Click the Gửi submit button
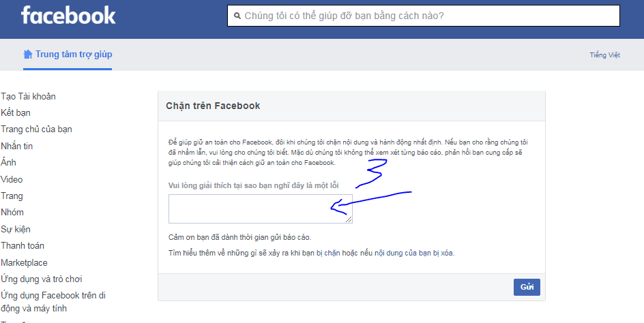This screenshot has height=323, width=644. 527,288
